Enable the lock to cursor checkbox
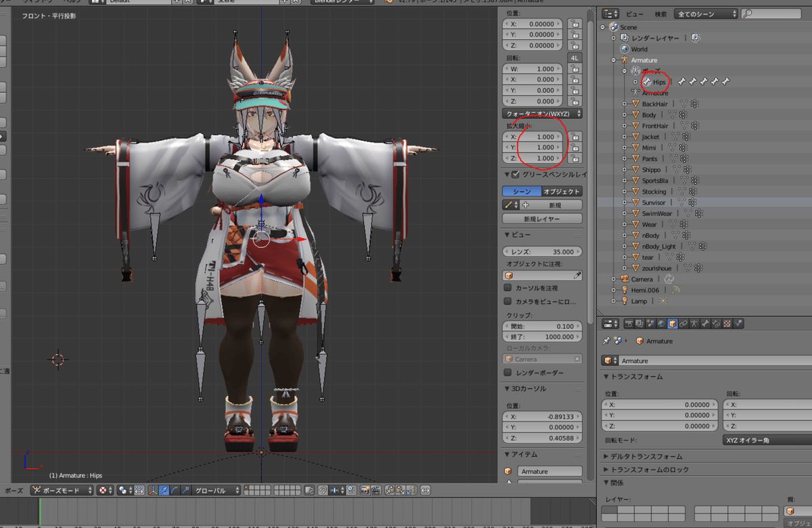Screen dimensions: 812x528 pyautogui.click(x=507, y=288)
